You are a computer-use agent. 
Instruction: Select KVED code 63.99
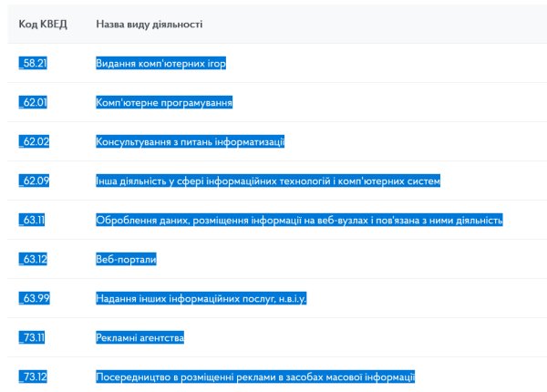pyautogui.click(x=34, y=299)
